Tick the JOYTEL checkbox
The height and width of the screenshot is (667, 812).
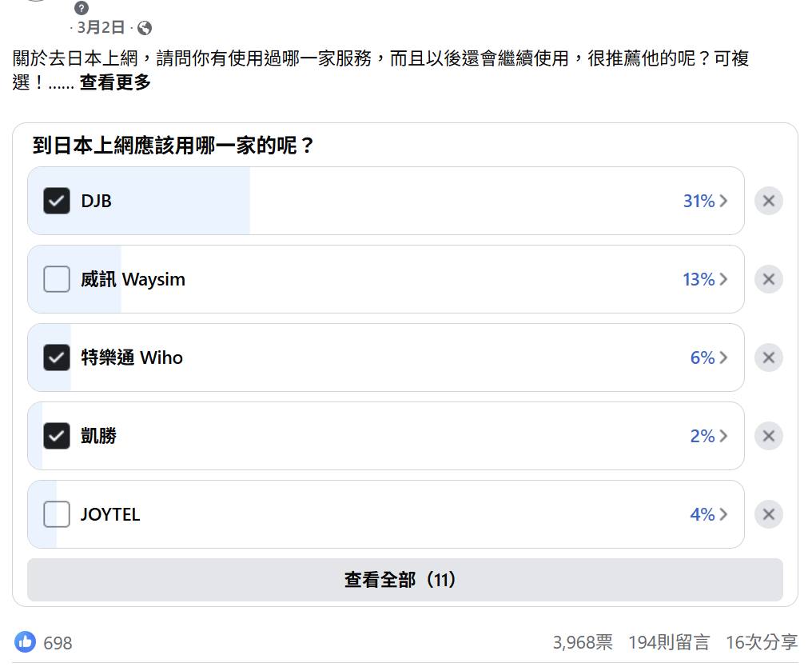tap(57, 514)
